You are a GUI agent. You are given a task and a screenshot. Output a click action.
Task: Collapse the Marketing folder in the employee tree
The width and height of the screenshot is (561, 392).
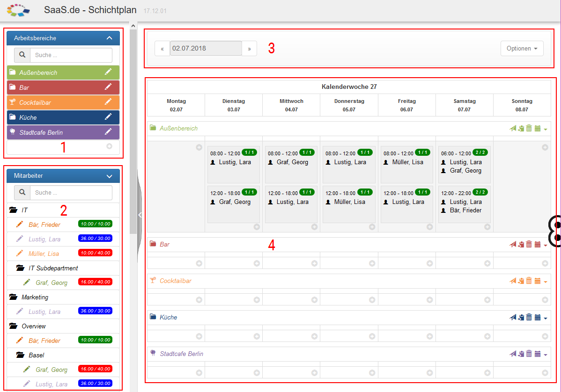click(13, 297)
